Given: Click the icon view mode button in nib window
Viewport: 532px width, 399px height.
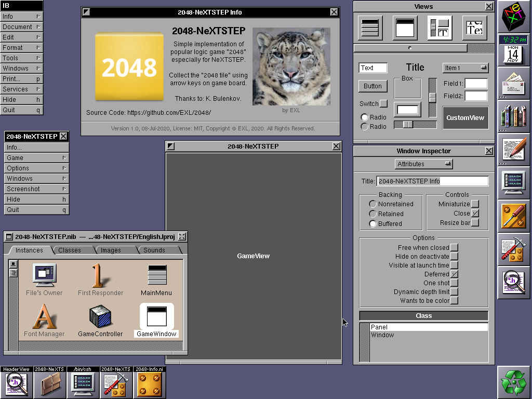Looking at the screenshot, I should [x=13, y=264].
